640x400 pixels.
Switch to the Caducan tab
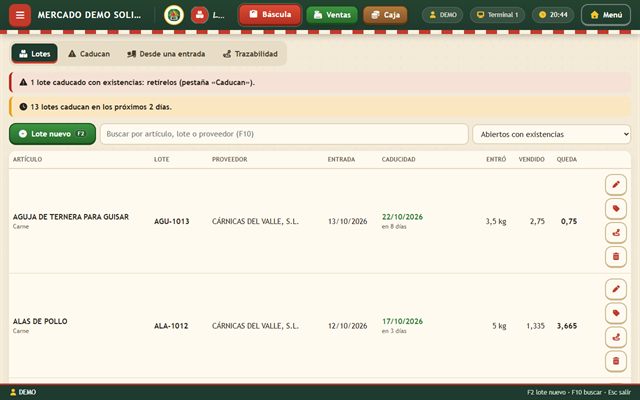89,53
